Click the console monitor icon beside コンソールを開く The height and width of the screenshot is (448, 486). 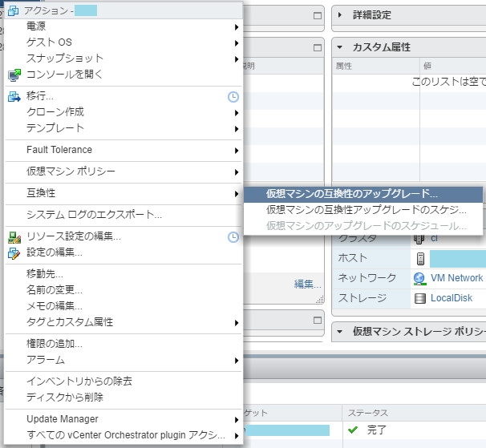pyautogui.click(x=14, y=75)
